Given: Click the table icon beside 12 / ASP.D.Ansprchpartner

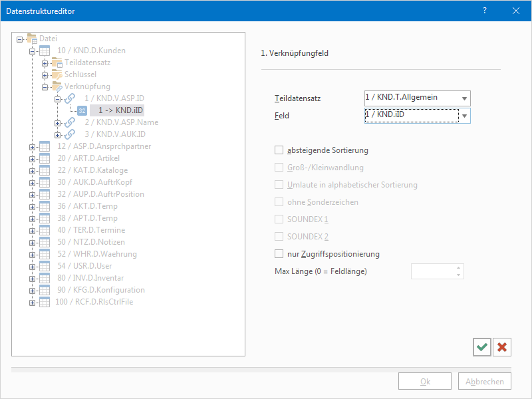Looking at the screenshot, I should click(45, 146).
